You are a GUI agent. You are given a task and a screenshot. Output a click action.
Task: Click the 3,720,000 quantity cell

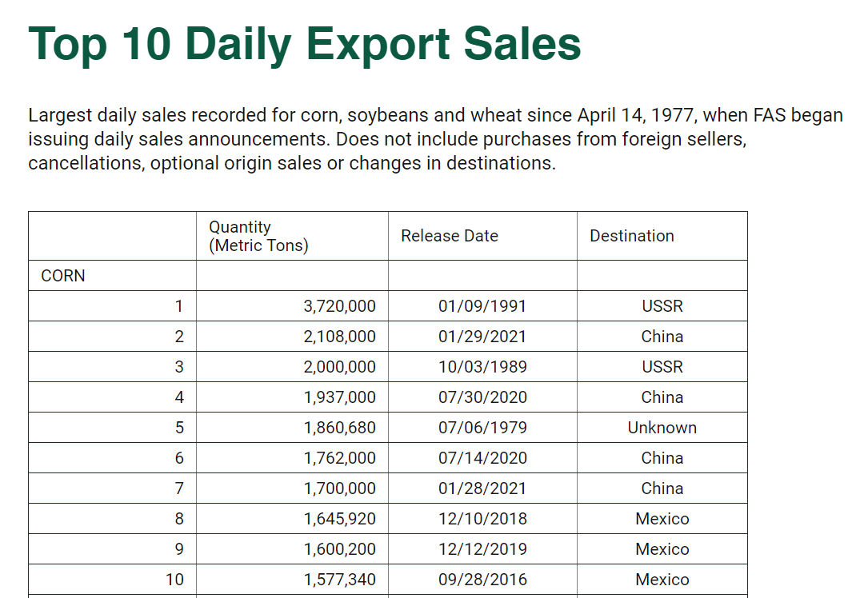pyautogui.click(x=339, y=306)
